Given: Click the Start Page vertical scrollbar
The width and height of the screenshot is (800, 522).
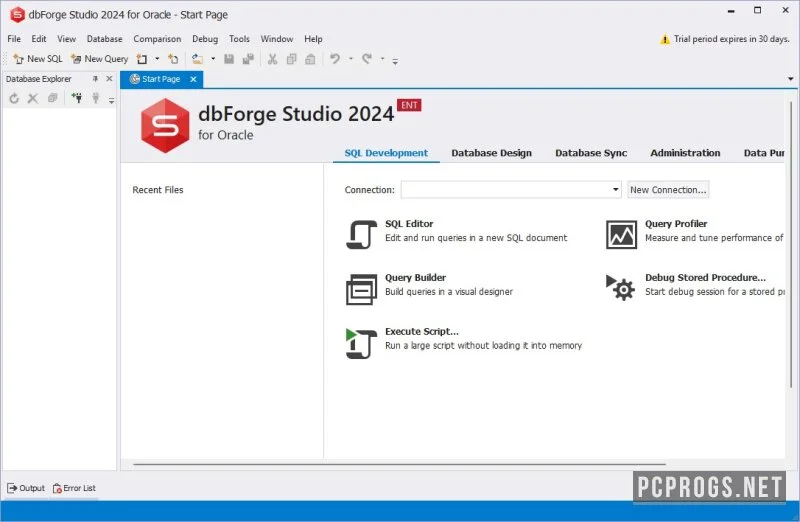Looking at the screenshot, I should pos(791,245).
